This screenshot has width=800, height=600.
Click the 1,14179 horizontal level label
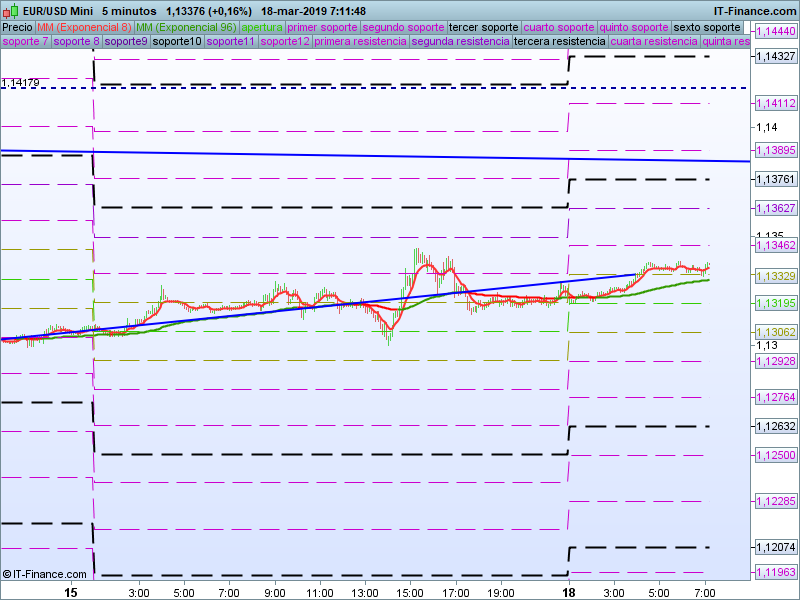tap(21, 83)
